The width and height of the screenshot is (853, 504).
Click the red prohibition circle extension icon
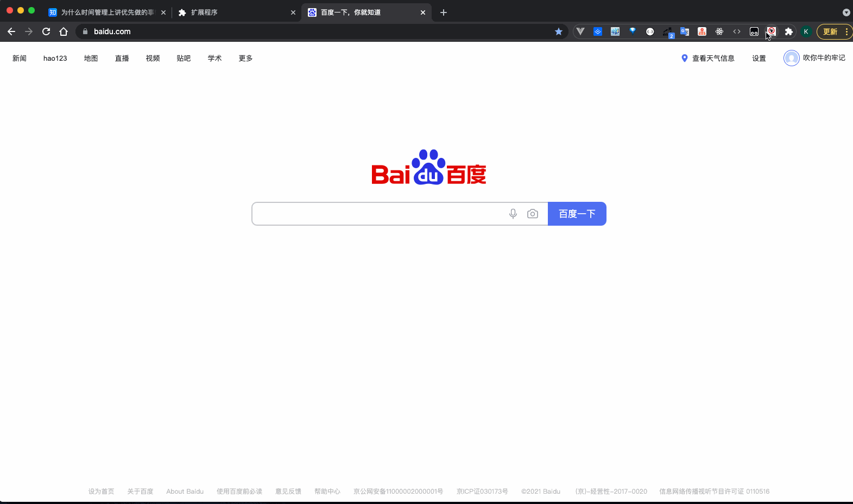tap(772, 31)
